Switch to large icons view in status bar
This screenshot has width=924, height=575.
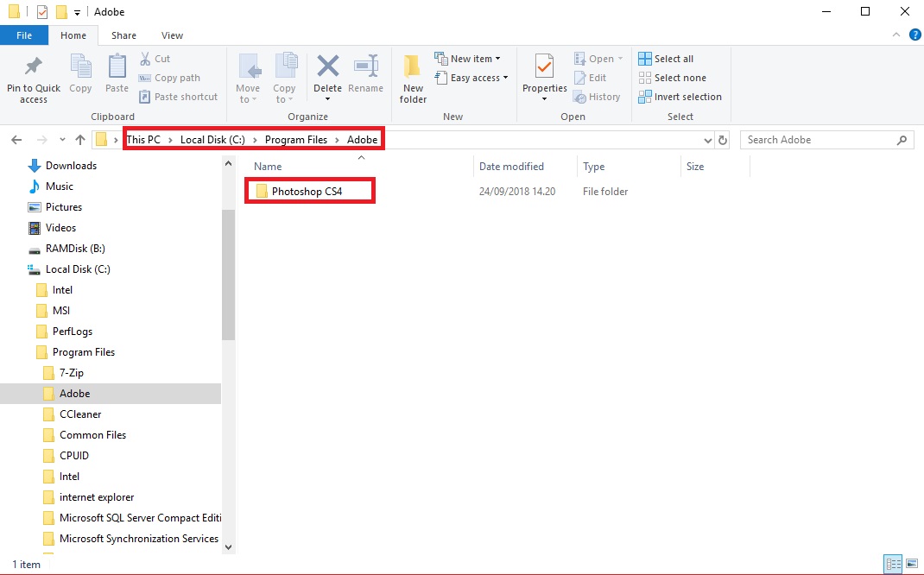913,564
